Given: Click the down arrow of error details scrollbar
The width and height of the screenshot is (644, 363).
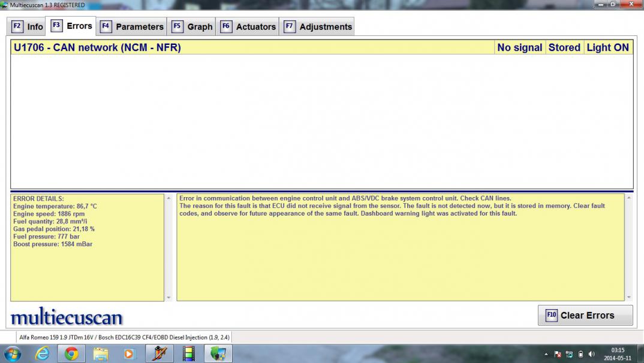Looking at the screenshot, I should (168, 297).
